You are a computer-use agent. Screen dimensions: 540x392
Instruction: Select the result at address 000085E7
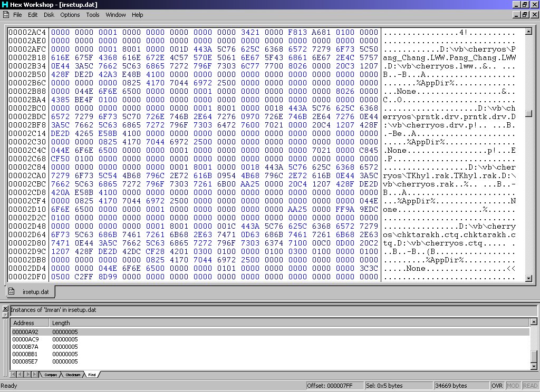point(270,361)
